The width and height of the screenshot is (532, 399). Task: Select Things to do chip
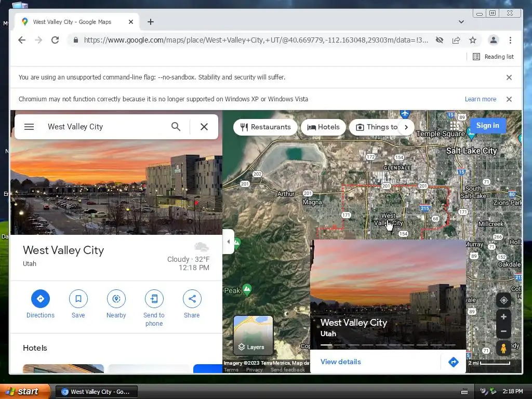[x=377, y=127]
